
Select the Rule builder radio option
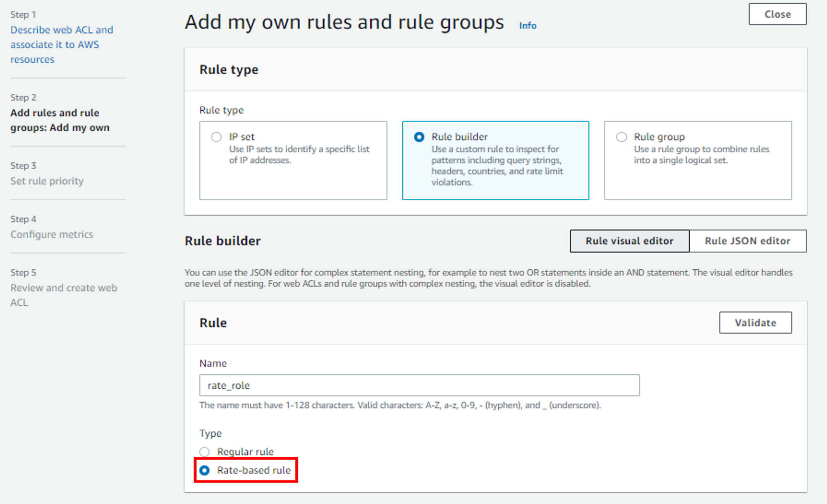(419, 137)
